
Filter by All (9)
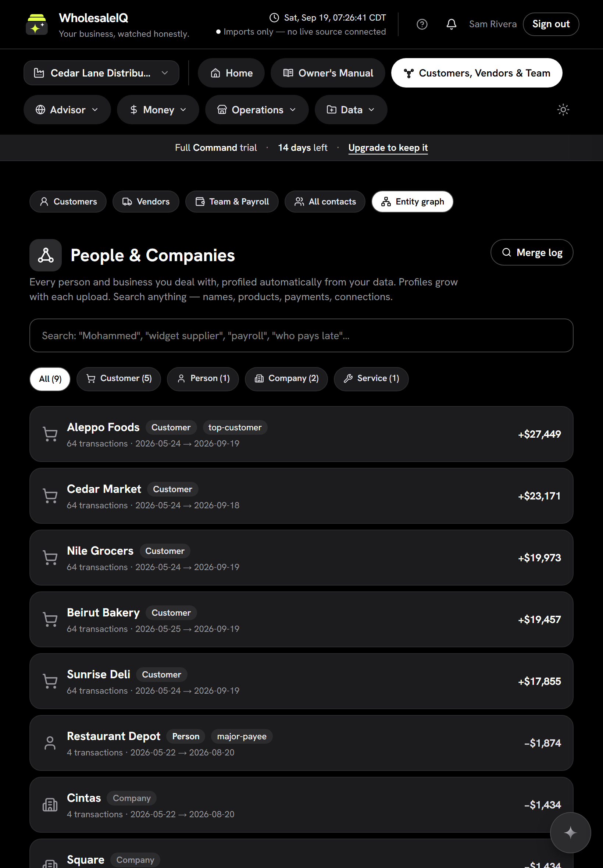(x=50, y=378)
